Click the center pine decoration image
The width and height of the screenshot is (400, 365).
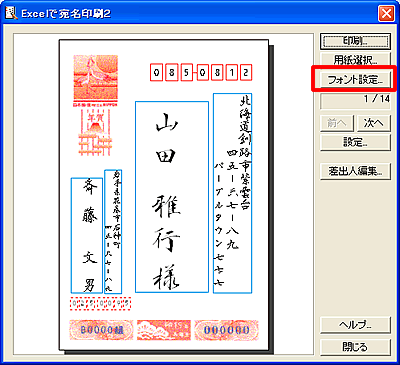(164, 330)
